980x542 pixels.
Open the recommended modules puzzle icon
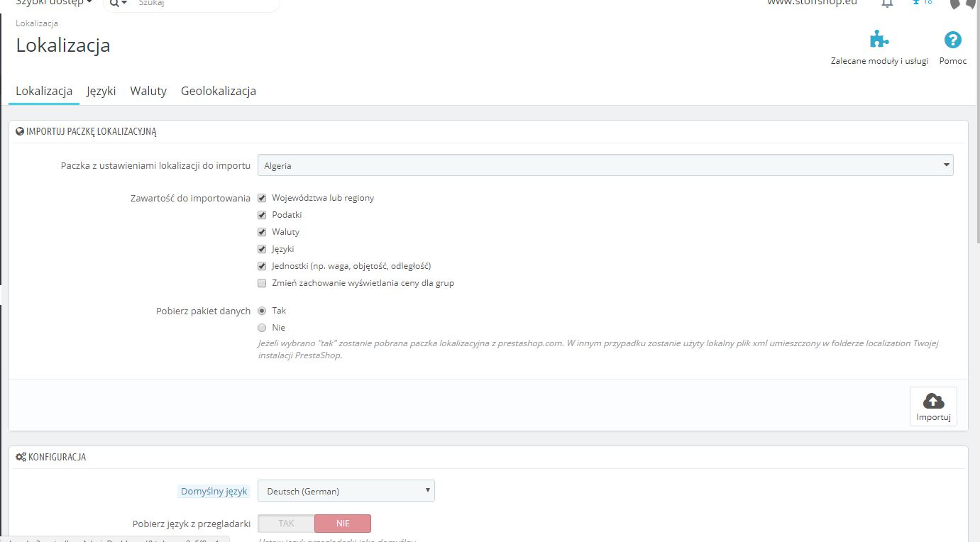coord(879,39)
